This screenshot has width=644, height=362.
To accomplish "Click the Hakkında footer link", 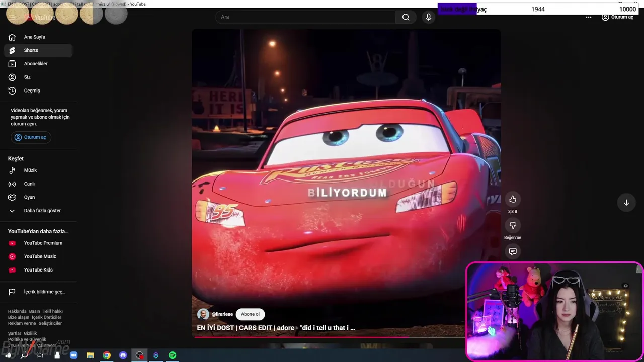I will click(x=17, y=311).
